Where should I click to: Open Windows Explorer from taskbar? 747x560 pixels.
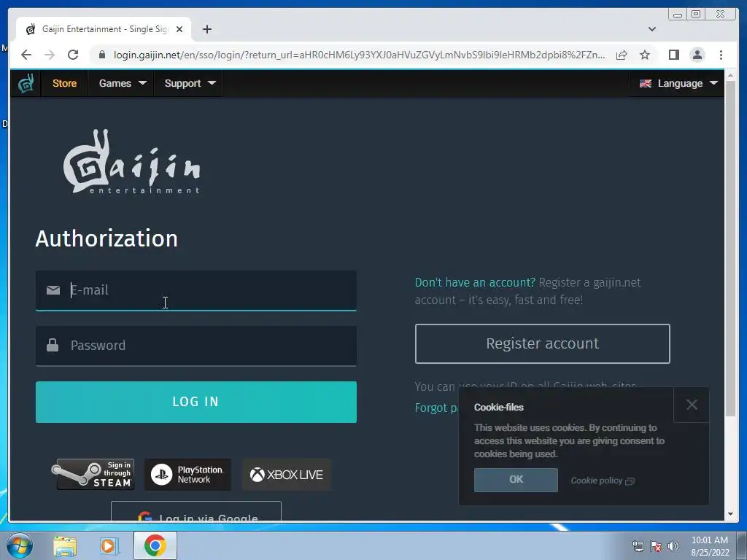(x=65, y=545)
